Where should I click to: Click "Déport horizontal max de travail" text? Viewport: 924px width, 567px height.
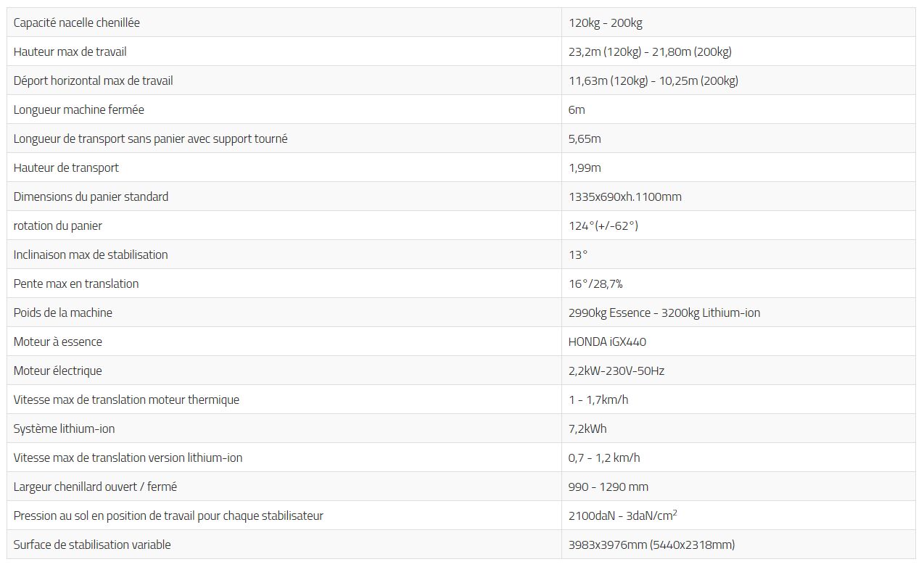coord(93,80)
